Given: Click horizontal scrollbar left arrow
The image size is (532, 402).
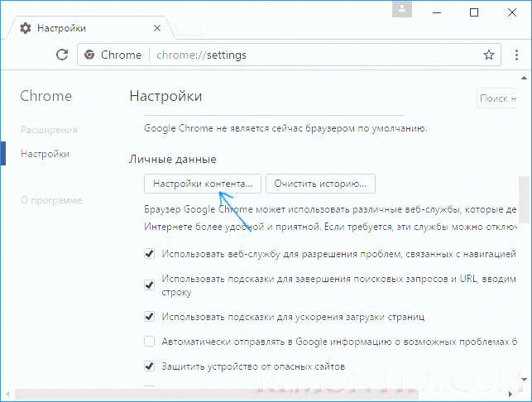Looking at the screenshot, I should click(x=7, y=395).
